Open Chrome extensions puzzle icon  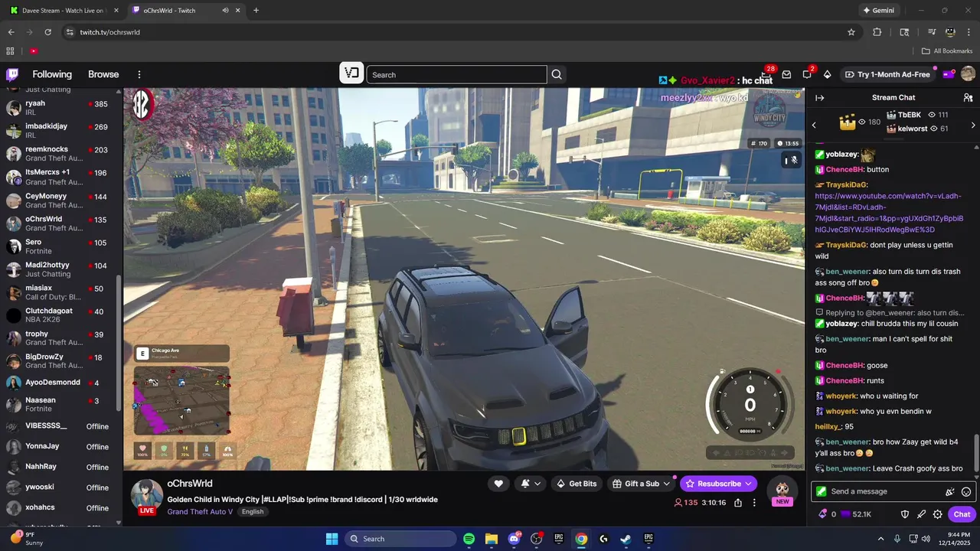pos(877,32)
